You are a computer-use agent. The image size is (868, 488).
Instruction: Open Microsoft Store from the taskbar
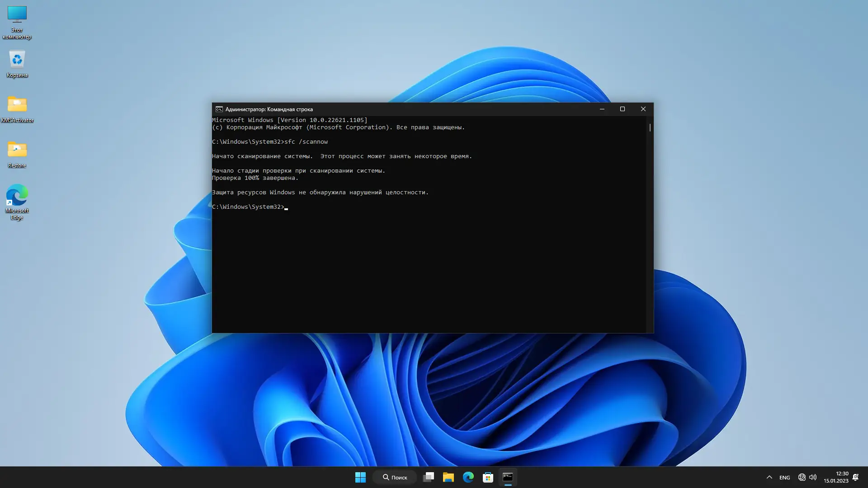[x=488, y=477]
